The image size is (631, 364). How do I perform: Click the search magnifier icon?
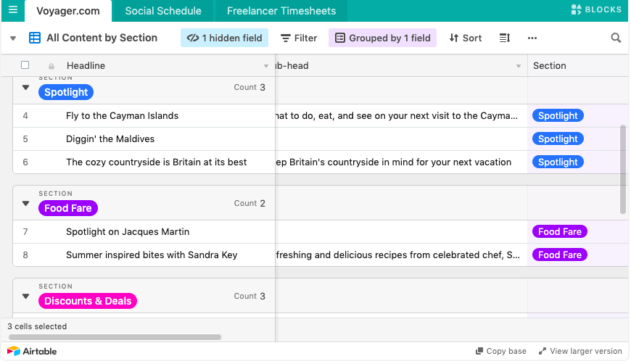(x=616, y=38)
